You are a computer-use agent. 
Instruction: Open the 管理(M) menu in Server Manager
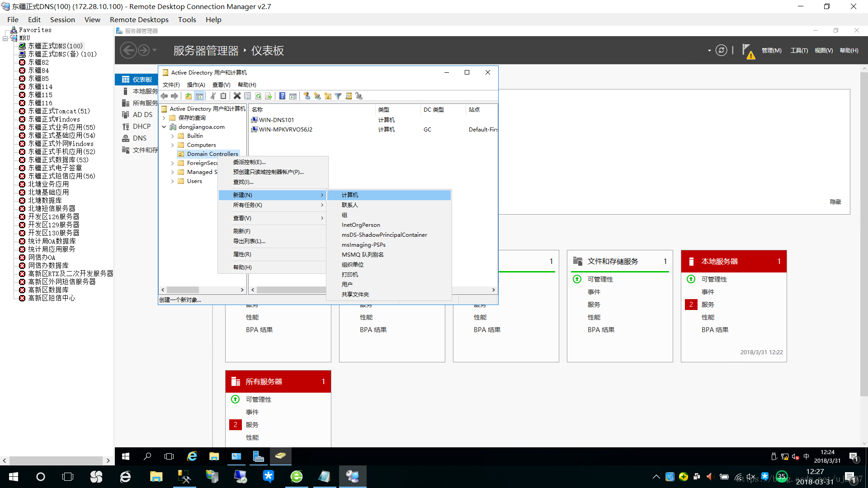coord(771,51)
